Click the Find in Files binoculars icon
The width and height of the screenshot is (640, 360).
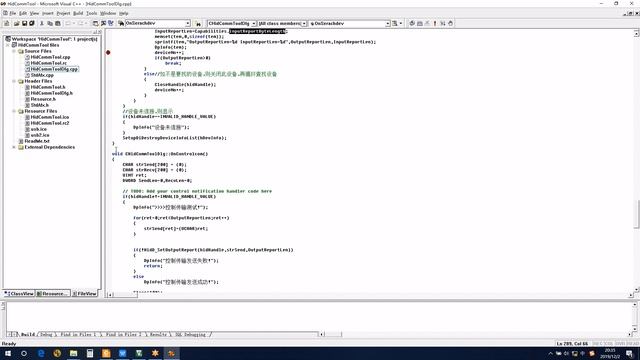121,24
